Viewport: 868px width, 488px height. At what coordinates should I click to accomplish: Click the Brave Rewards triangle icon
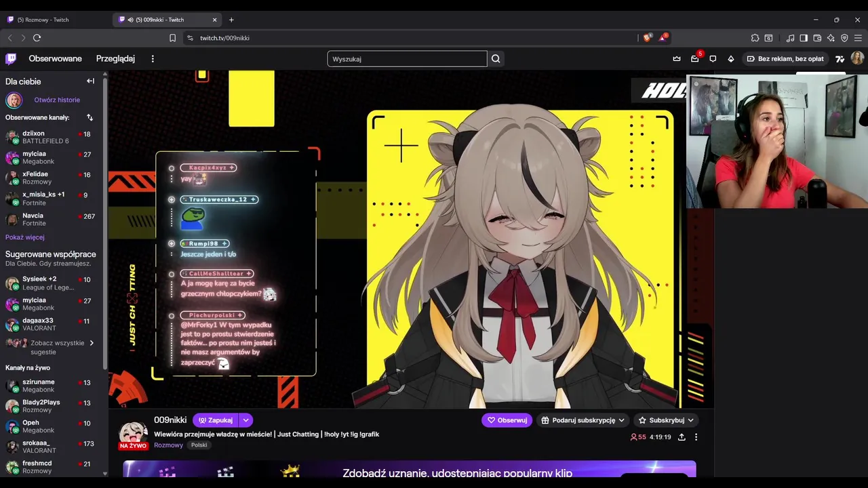663,37
